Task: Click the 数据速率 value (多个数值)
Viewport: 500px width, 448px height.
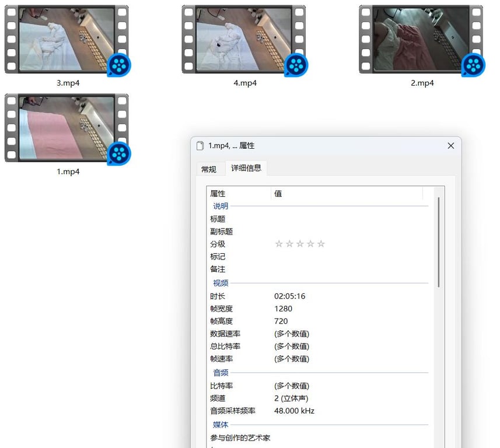Action: point(292,334)
